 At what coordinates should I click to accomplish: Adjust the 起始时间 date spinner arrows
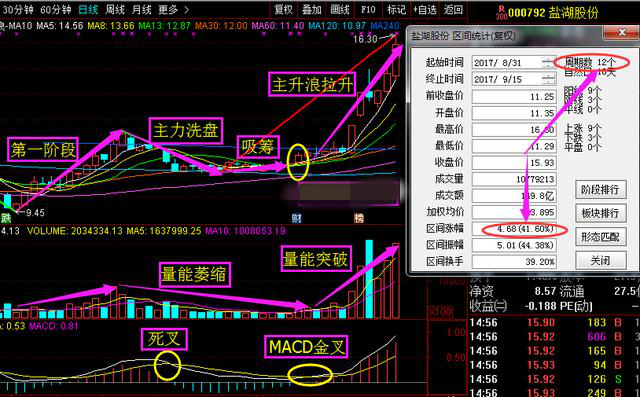coord(549,62)
